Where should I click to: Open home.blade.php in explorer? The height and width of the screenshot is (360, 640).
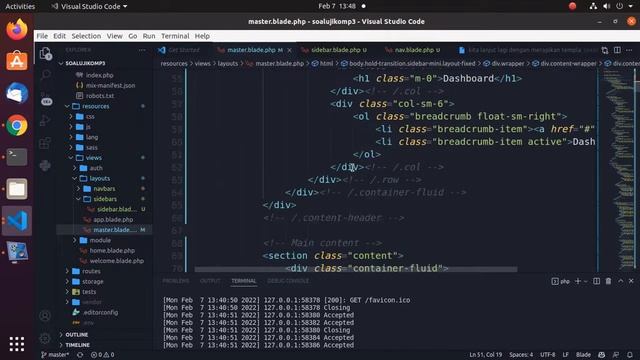click(112, 251)
